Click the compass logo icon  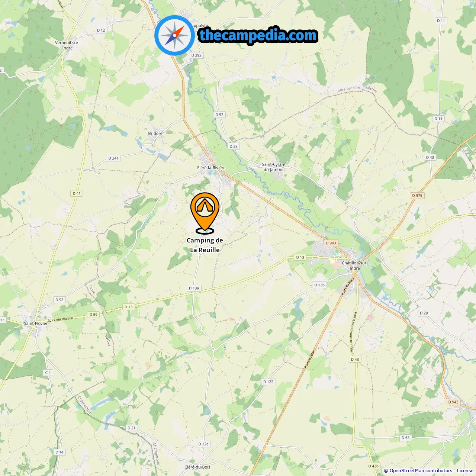tap(174, 35)
